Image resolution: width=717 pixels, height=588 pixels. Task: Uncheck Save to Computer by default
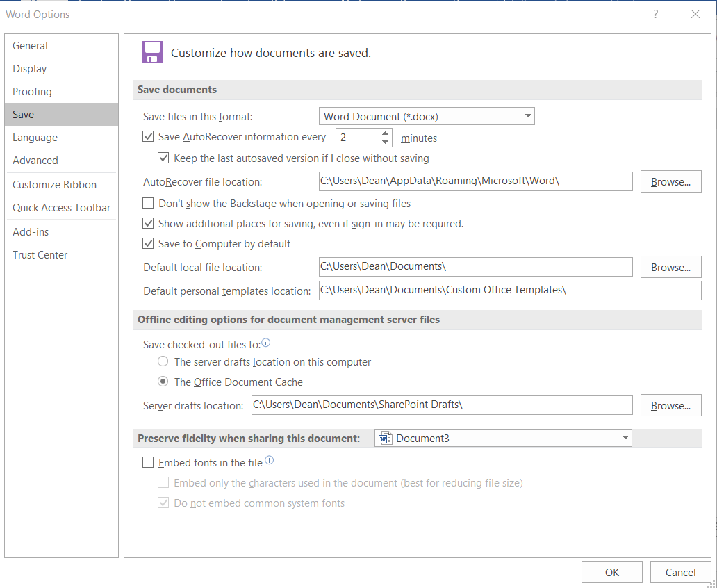point(148,243)
